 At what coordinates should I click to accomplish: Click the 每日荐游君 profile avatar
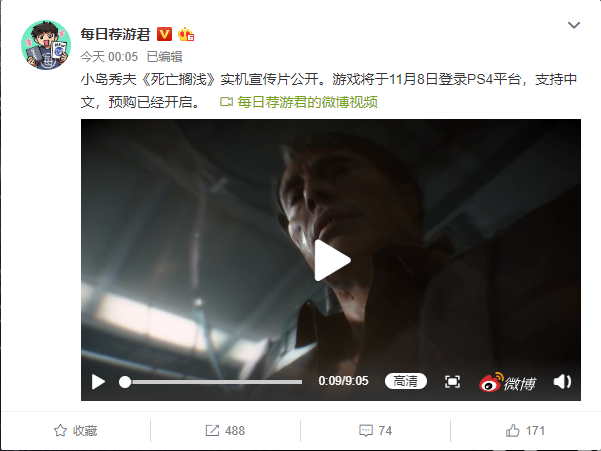[46, 45]
